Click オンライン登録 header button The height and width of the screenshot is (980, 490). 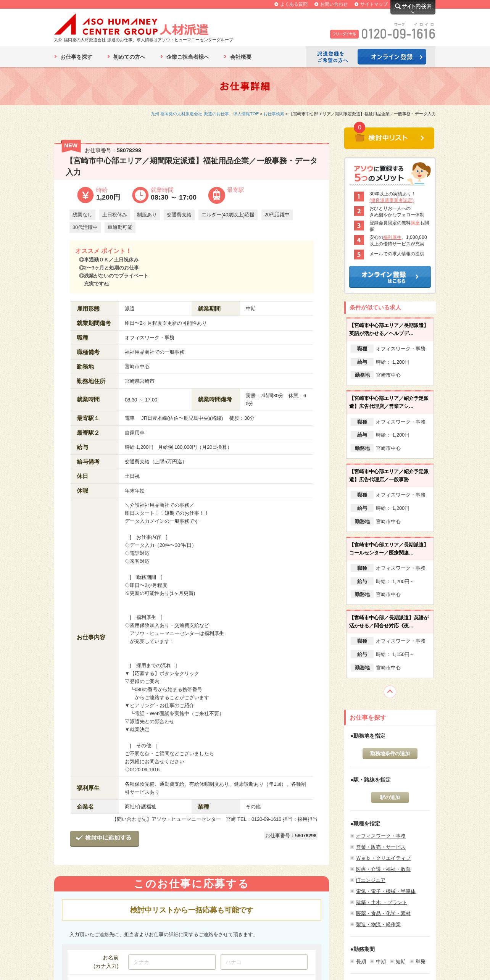392,57
